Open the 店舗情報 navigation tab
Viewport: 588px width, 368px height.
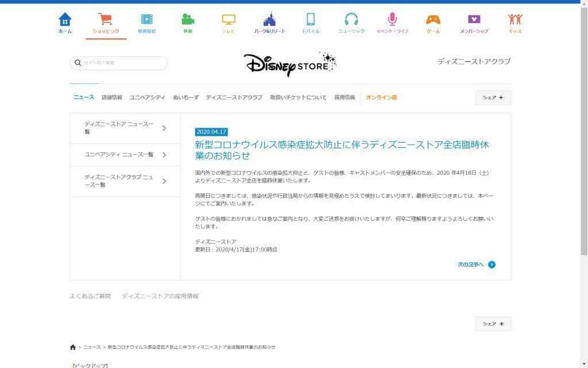112,98
